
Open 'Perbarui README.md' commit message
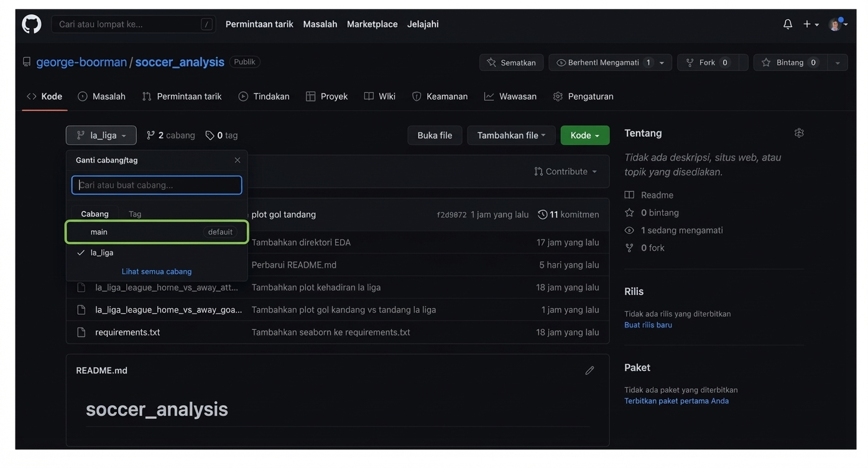click(x=294, y=264)
